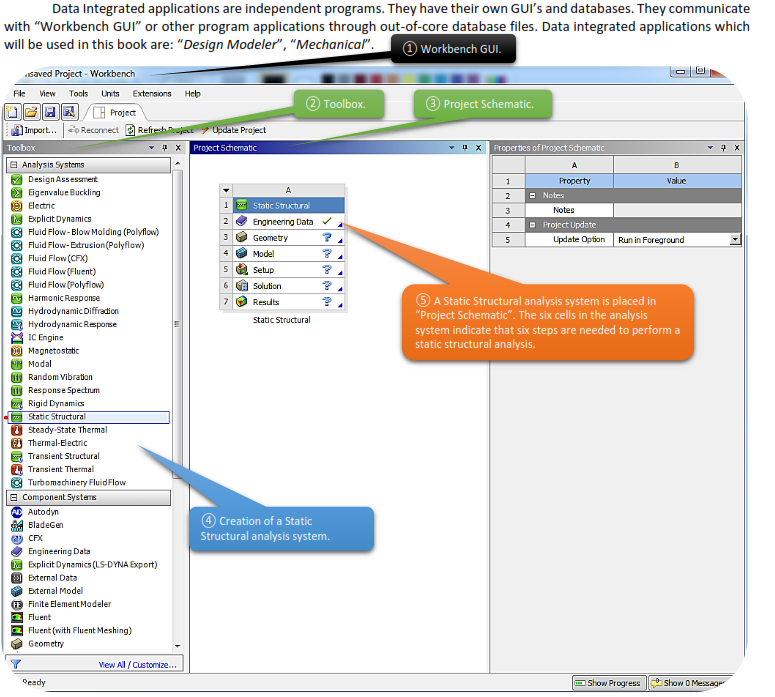Pin the Toolbox panel
The height and width of the screenshot is (697, 775).
[164, 148]
